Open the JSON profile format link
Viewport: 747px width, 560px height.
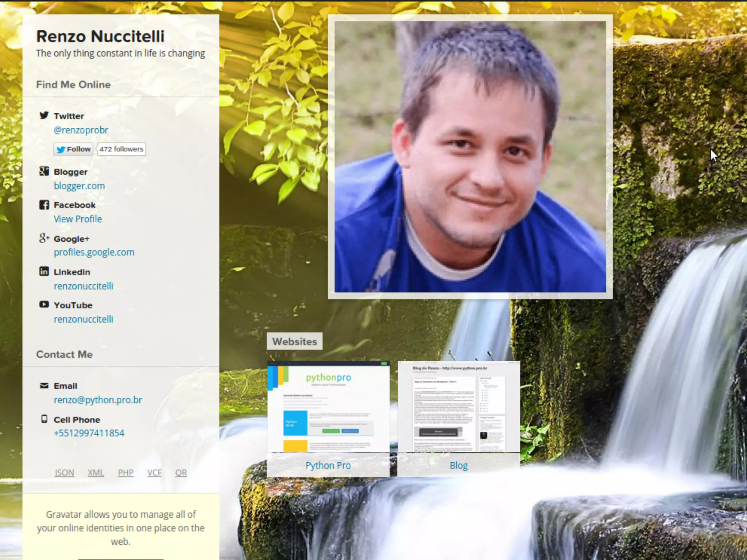tap(64, 473)
